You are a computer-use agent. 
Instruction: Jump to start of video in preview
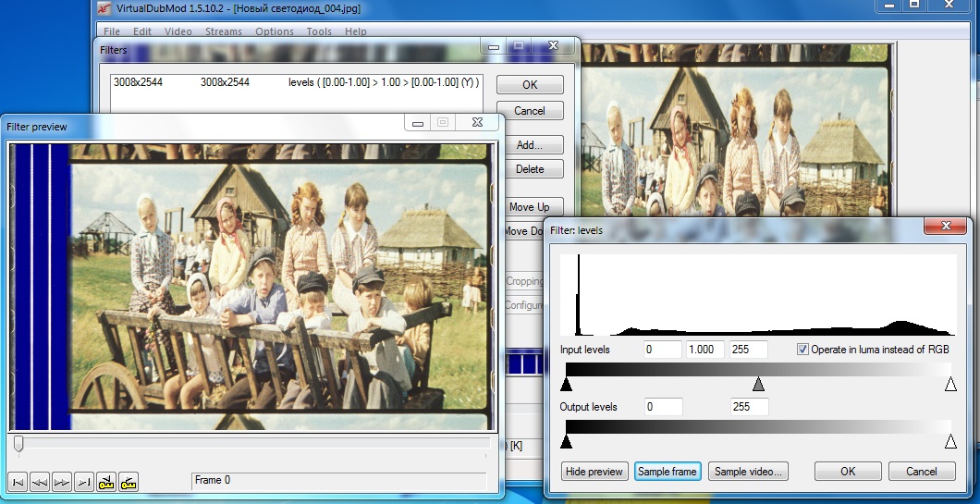click(x=17, y=482)
